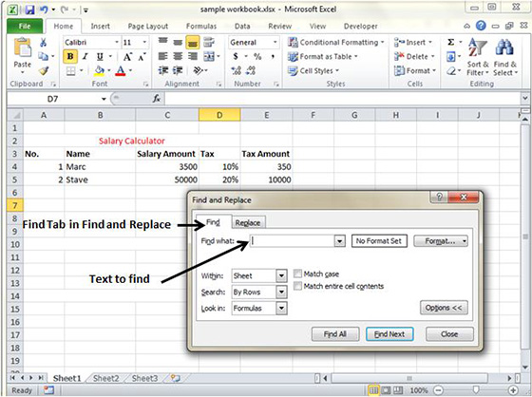The image size is (532, 397).
Task: Switch to the Formulas ribbon tab
Action: pos(201,27)
